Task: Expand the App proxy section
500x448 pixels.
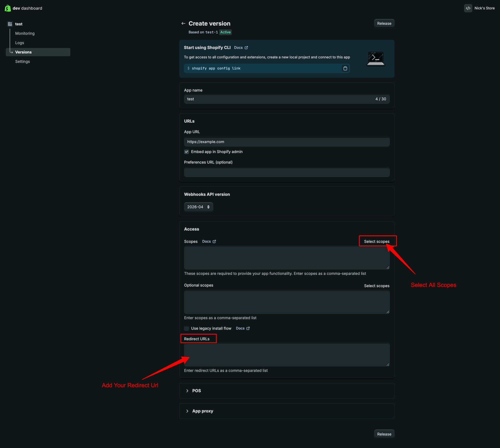Action: click(287, 411)
